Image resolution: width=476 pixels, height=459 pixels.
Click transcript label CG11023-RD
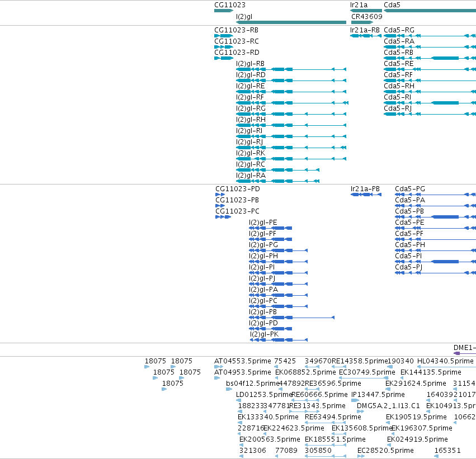point(237,53)
